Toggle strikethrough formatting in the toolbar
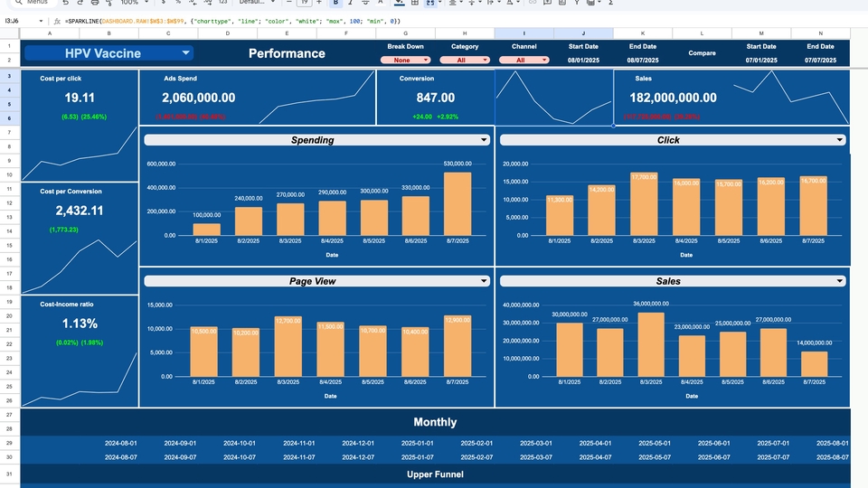Screen dimensions: 868x488 coord(365,3)
